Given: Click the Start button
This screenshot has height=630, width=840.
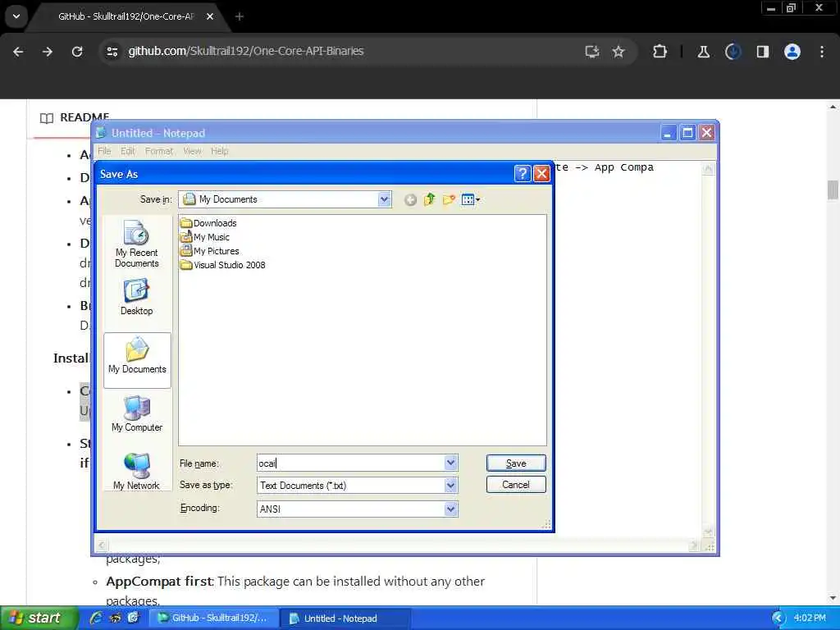Looking at the screenshot, I should 39,618.
